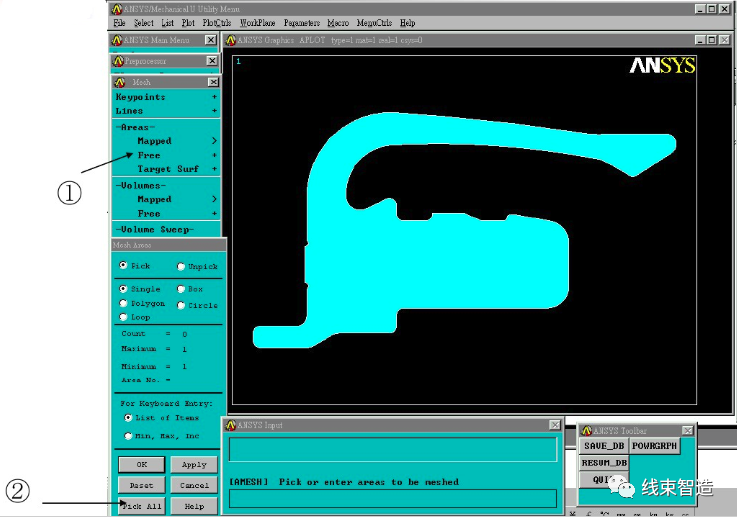Click ANSYS icon on Graphics window title
737x520 pixels.
pyautogui.click(x=231, y=40)
